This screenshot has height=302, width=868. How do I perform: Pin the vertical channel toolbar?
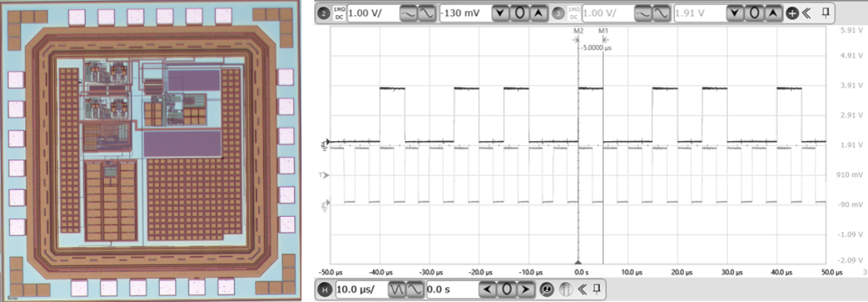826,13
